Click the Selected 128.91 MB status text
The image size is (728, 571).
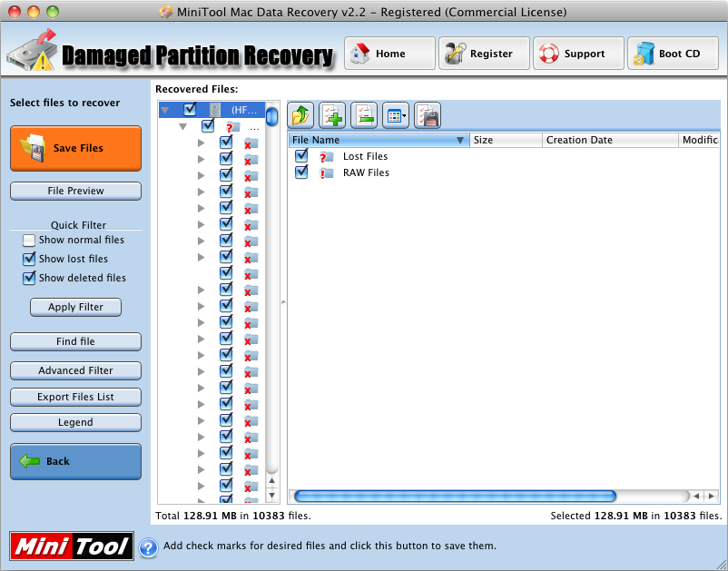pos(636,516)
